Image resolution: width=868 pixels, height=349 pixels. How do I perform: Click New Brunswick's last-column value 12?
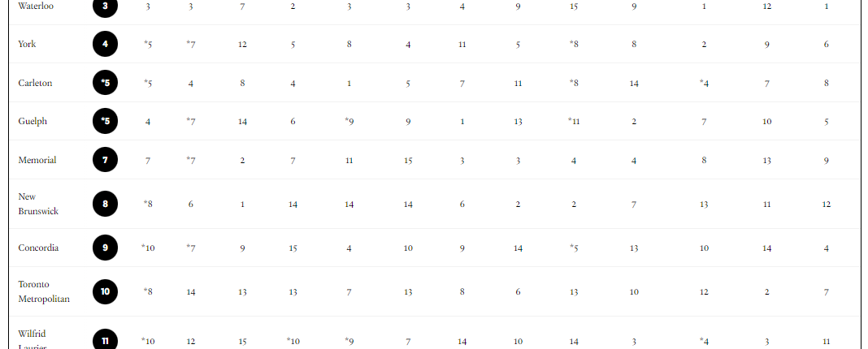tap(826, 204)
